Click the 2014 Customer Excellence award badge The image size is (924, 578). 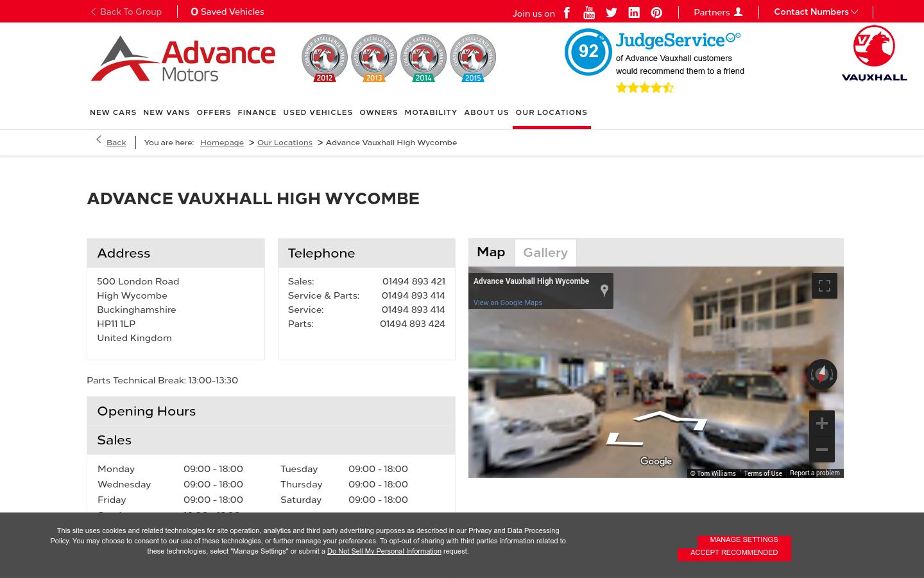click(424, 58)
